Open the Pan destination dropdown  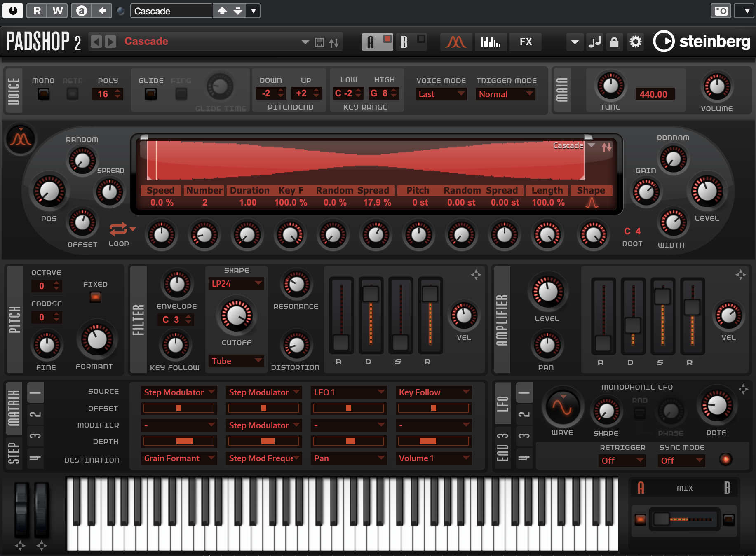tap(349, 458)
